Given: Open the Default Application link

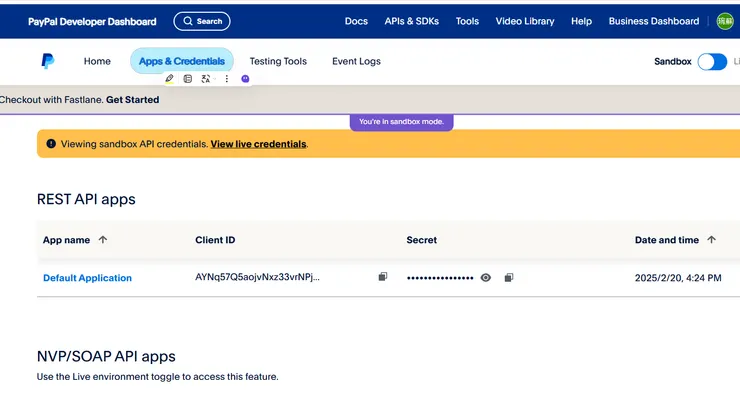Looking at the screenshot, I should (87, 278).
